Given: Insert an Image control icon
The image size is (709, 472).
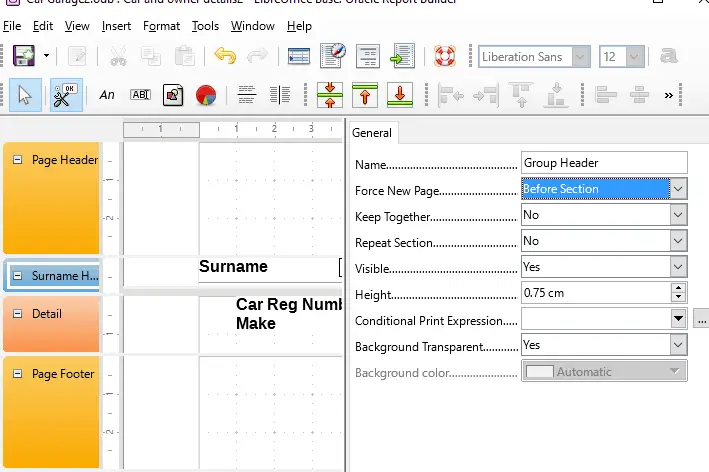Looking at the screenshot, I should pyautogui.click(x=173, y=95).
